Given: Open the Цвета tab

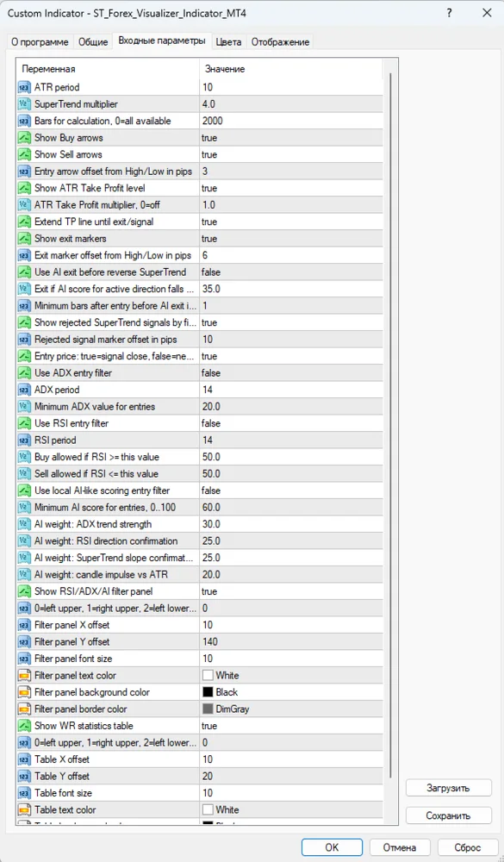Looking at the screenshot, I should (x=228, y=41).
